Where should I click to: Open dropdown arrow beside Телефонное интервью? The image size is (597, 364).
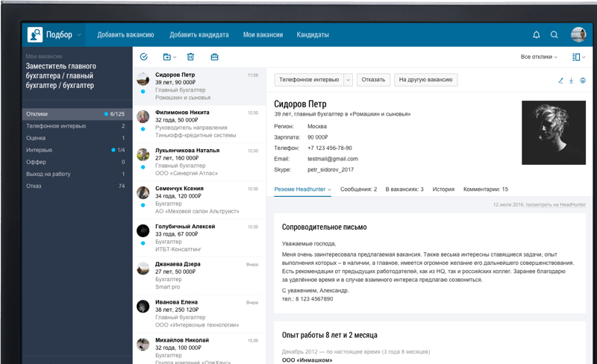pos(348,80)
